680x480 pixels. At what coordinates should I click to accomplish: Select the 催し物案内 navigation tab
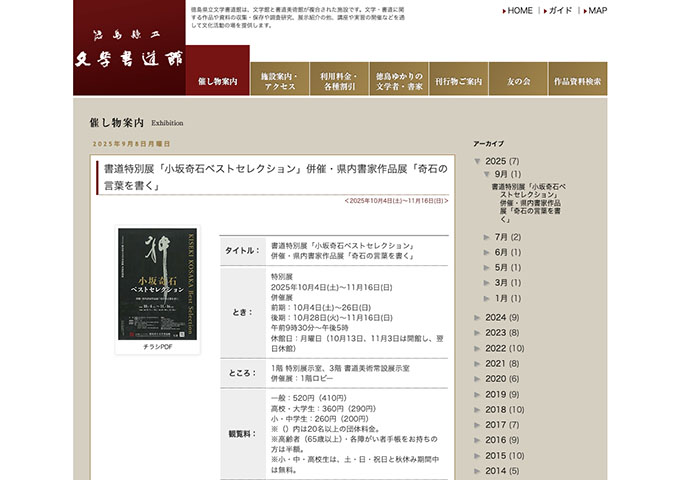tap(217, 80)
